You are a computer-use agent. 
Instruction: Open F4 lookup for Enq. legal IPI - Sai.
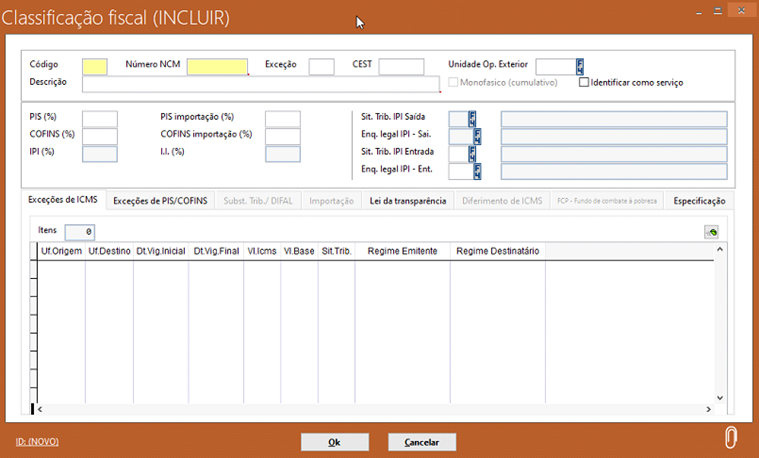coord(477,136)
